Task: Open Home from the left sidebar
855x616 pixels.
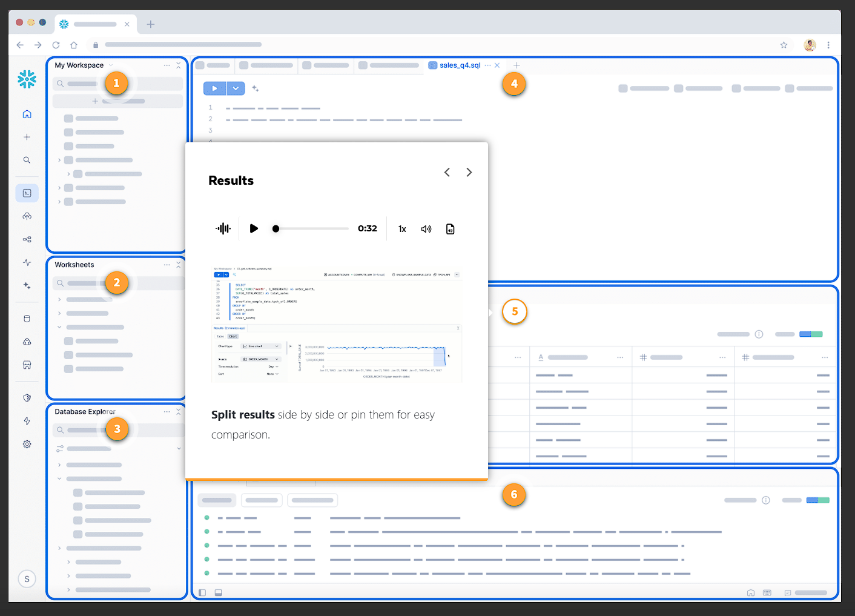Action: point(27,114)
